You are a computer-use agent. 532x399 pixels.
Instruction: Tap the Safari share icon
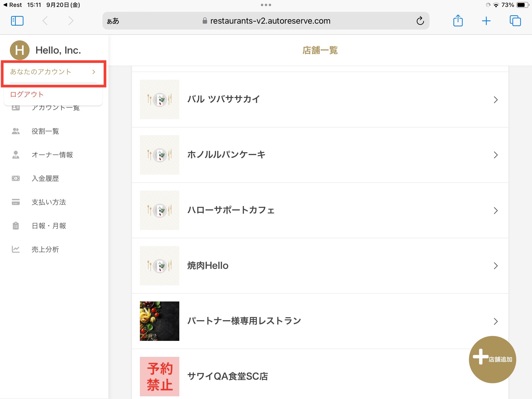pyautogui.click(x=458, y=21)
